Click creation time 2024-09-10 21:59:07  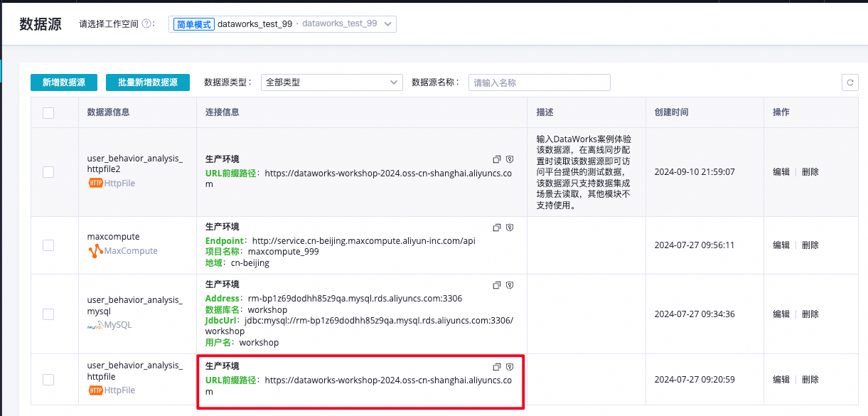[x=695, y=172]
